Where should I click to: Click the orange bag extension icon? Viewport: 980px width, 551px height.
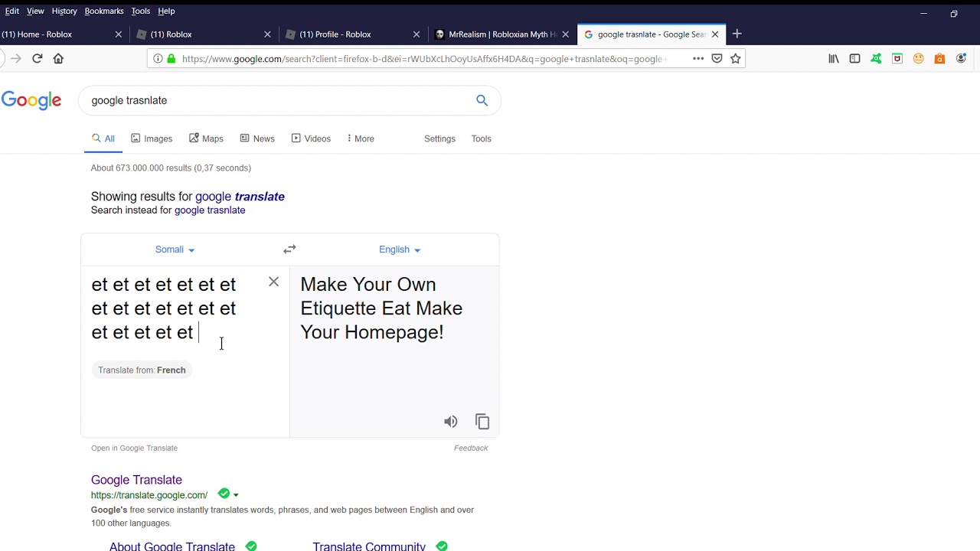point(939,58)
